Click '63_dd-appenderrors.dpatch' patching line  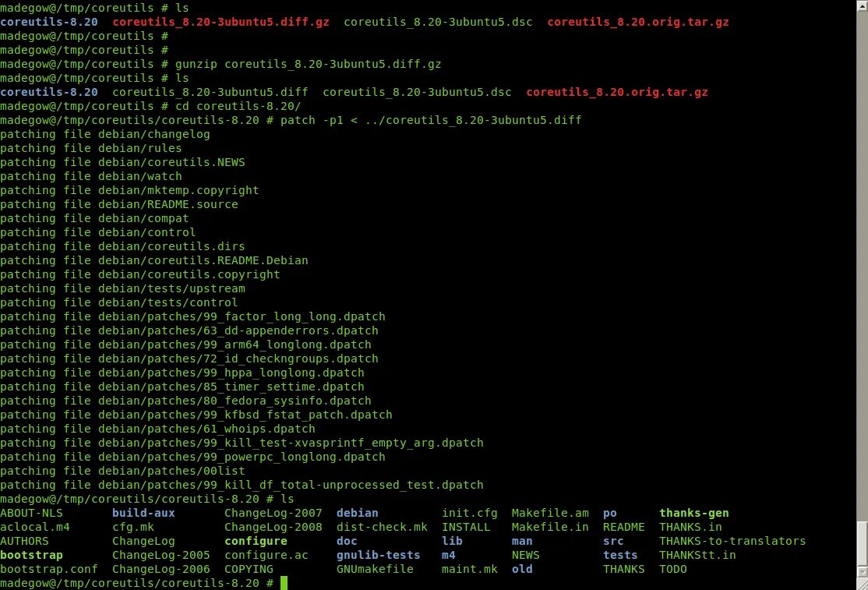click(x=189, y=330)
